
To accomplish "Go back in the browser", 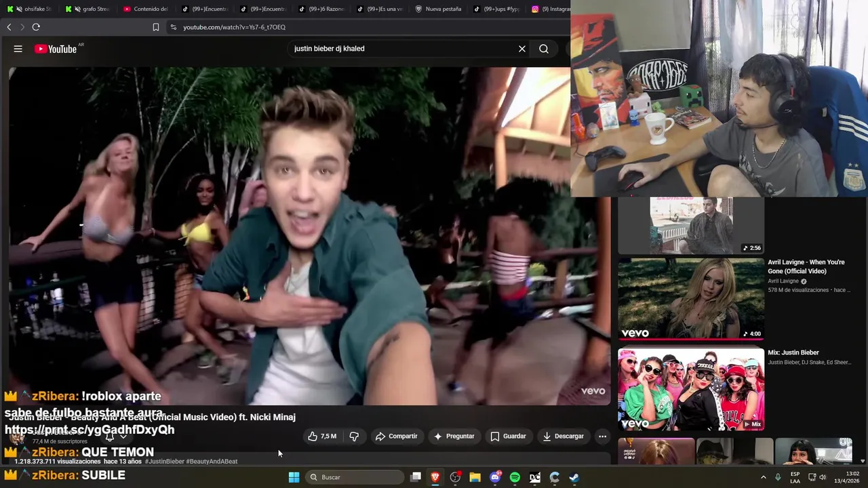I will pyautogui.click(x=9, y=27).
